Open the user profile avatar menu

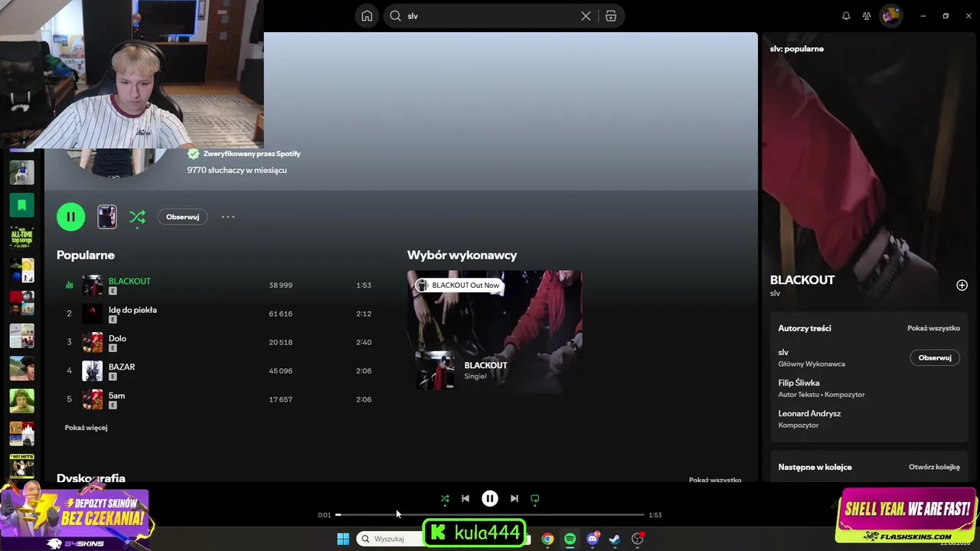890,16
